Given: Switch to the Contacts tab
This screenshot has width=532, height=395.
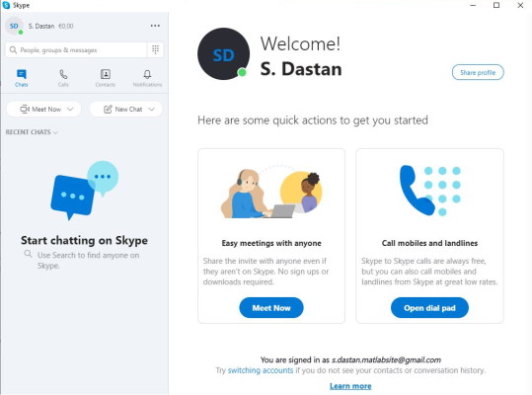Looking at the screenshot, I should (x=106, y=78).
